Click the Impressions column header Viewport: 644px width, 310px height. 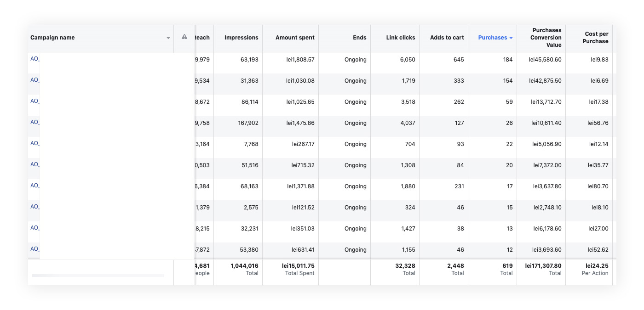pyautogui.click(x=241, y=38)
